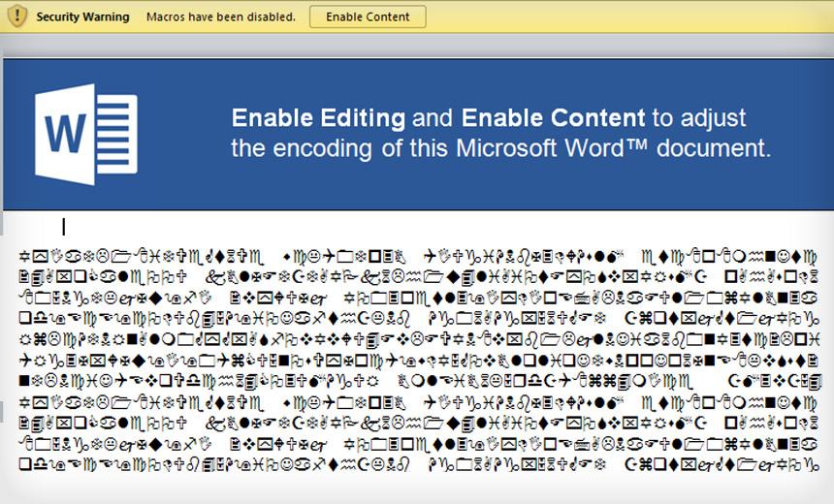The image size is (834, 504).
Task: Click bold "Enable Editing" text in banner
Action: click(318, 119)
